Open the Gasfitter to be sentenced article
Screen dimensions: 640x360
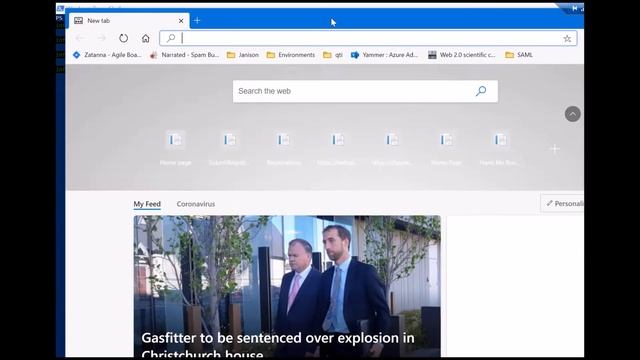click(287, 286)
